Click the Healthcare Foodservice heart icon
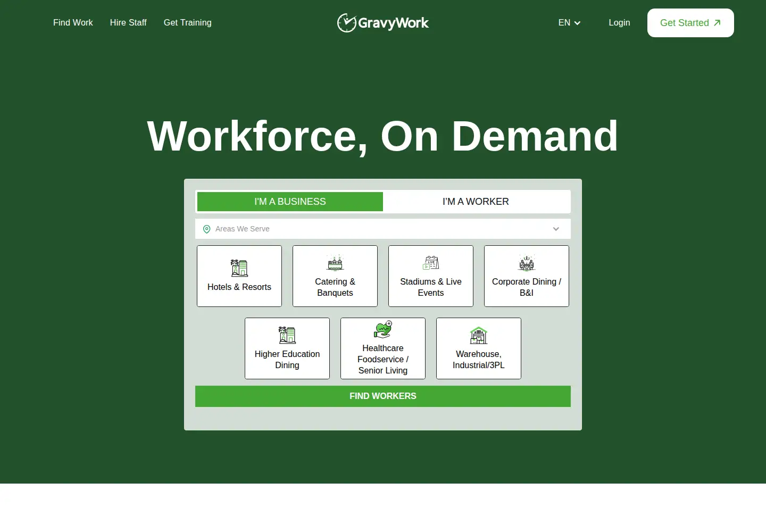 tap(383, 329)
